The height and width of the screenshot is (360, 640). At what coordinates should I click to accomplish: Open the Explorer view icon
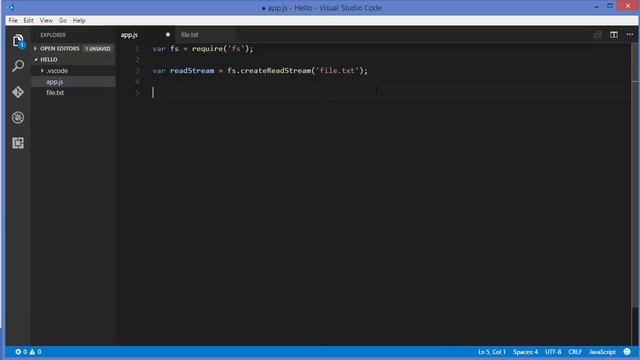(x=18, y=40)
